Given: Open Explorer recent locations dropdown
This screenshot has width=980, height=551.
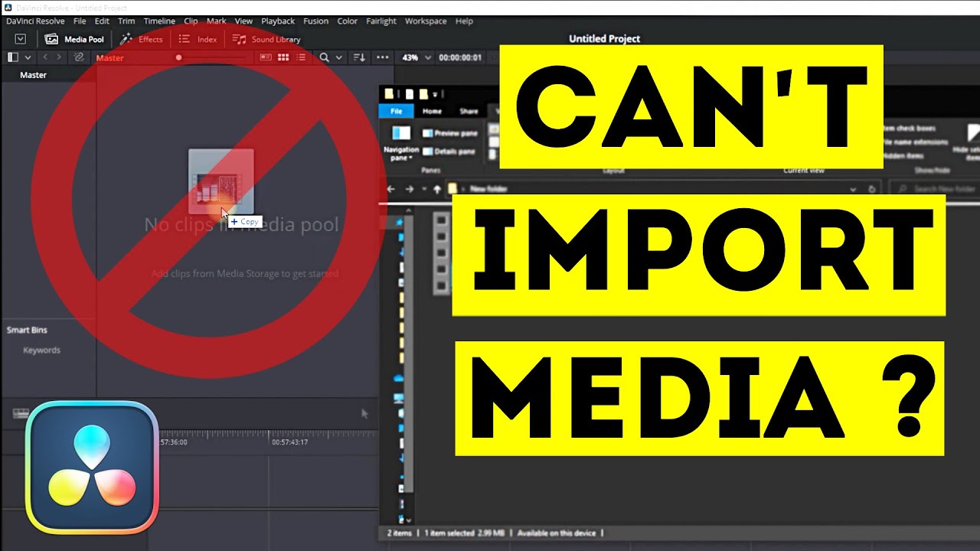Looking at the screenshot, I should coord(423,189).
